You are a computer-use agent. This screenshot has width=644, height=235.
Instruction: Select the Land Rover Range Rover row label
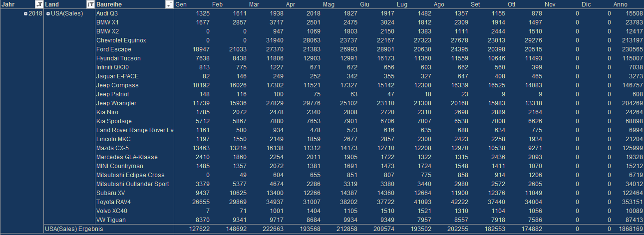click(x=135, y=130)
